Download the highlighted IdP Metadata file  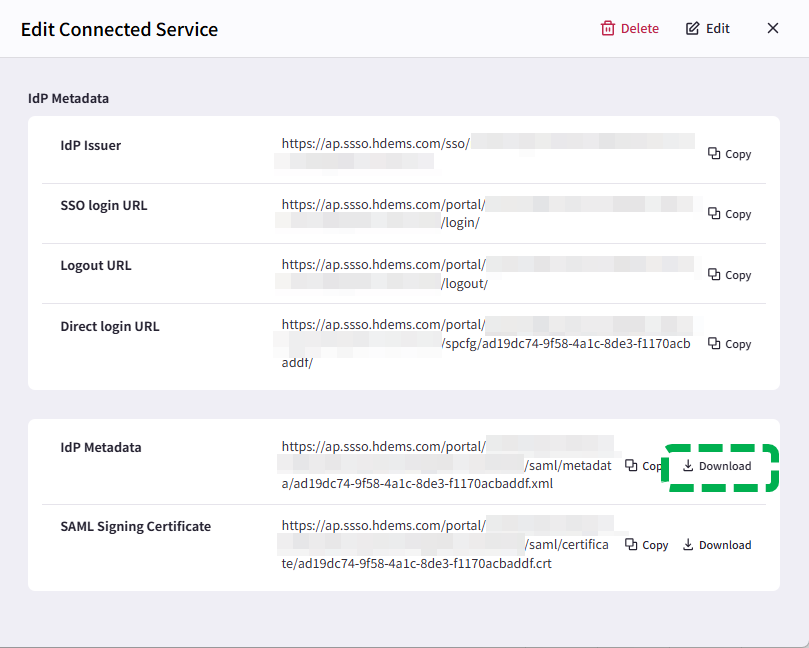[x=718, y=466]
